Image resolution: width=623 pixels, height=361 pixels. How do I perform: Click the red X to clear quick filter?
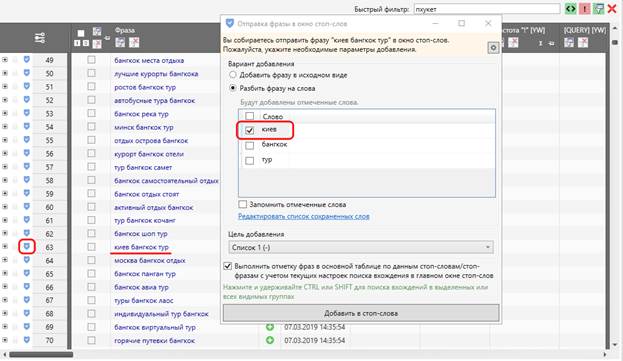tap(612, 9)
